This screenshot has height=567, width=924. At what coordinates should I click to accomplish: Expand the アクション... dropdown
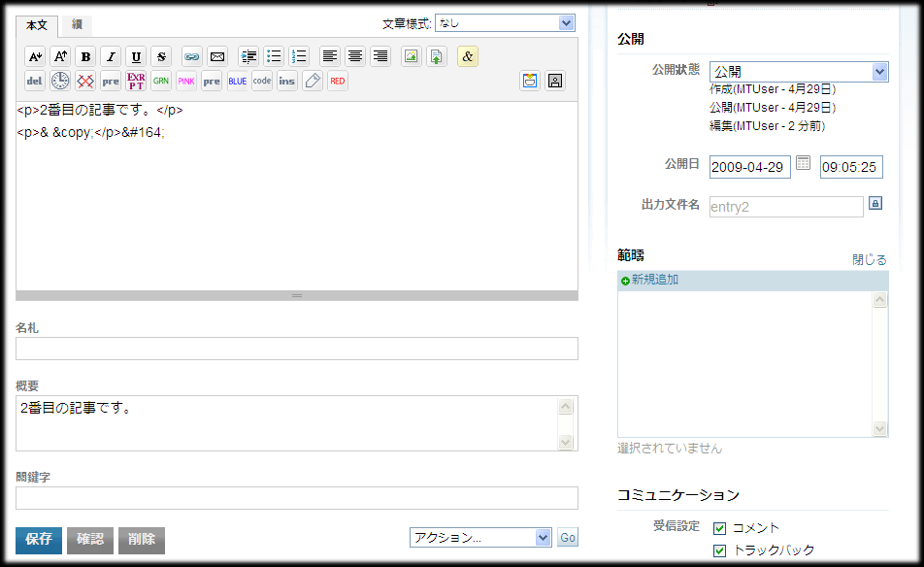(480, 538)
